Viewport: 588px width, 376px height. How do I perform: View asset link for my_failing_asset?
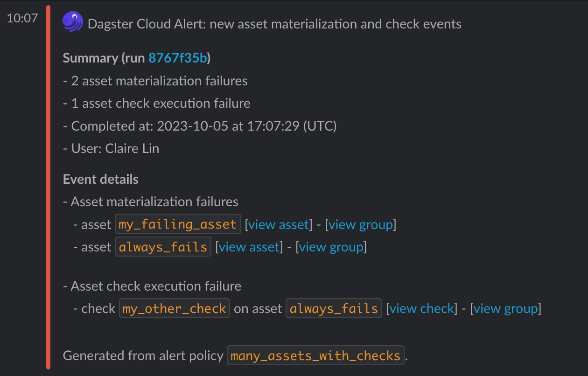[x=279, y=224]
